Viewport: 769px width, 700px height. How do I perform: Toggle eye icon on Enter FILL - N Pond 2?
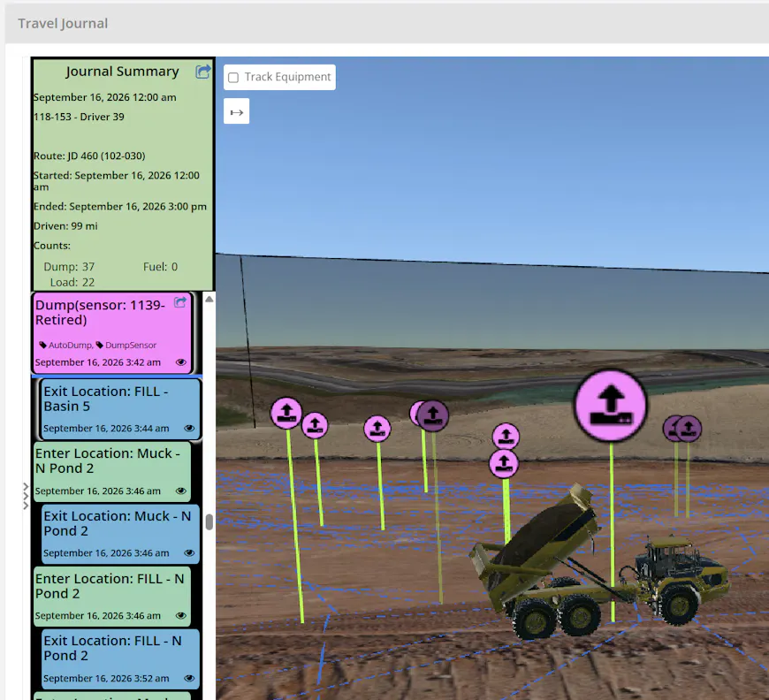point(181,615)
